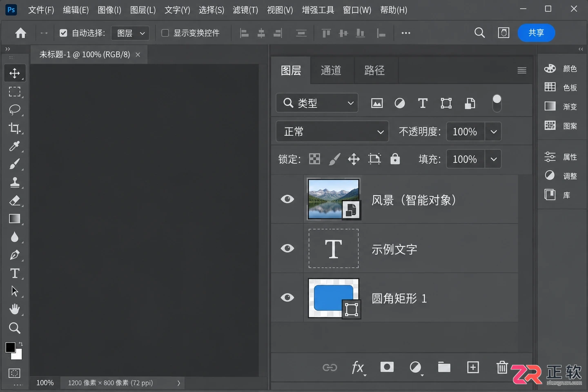Delete layer with trash icon

pyautogui.click(x=502, y=367)
